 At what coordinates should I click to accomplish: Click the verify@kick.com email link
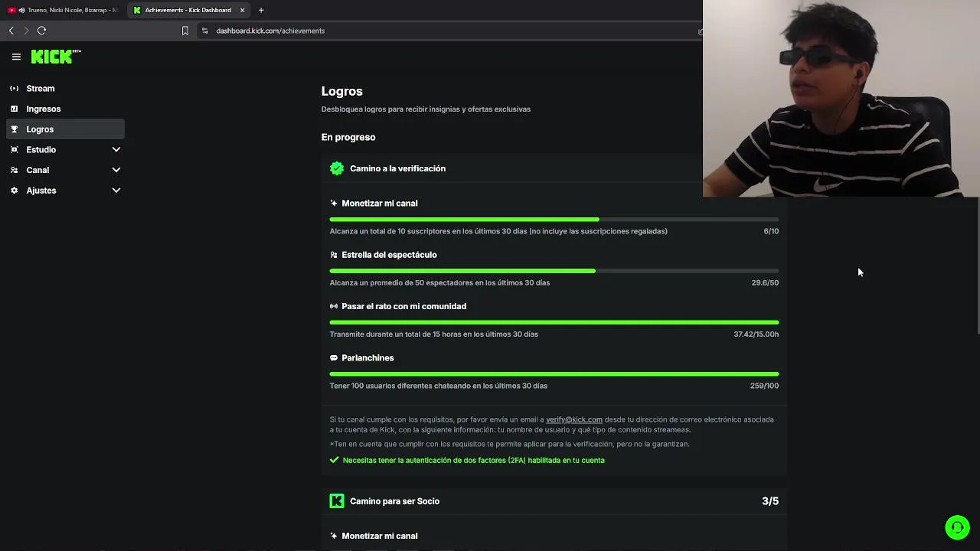[x=574, y=419]
